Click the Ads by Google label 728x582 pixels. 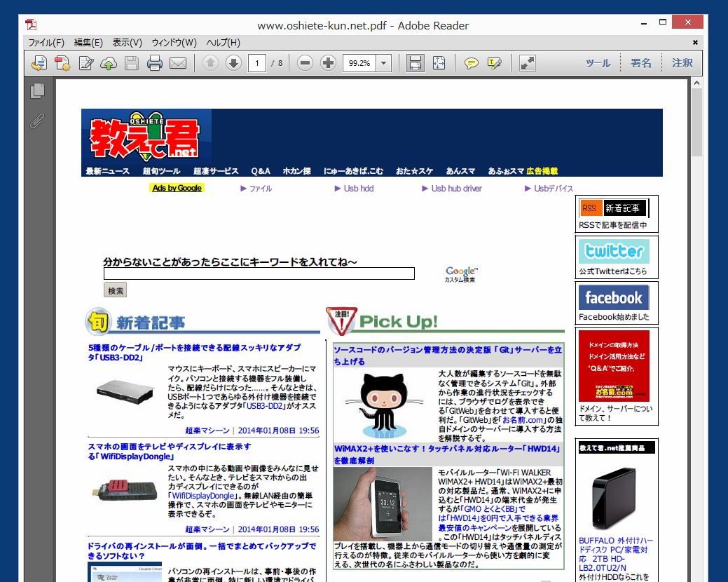click(177, 188)
